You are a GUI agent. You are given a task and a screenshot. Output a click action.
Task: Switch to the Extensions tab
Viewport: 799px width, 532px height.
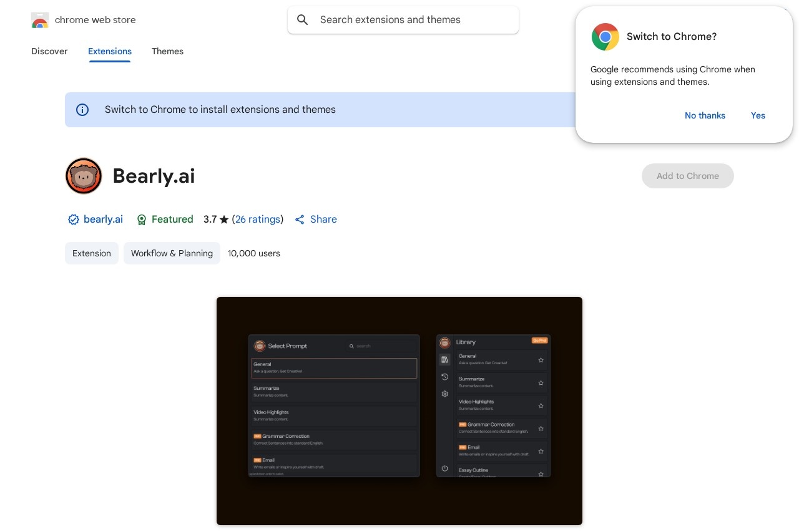(110, 51)
